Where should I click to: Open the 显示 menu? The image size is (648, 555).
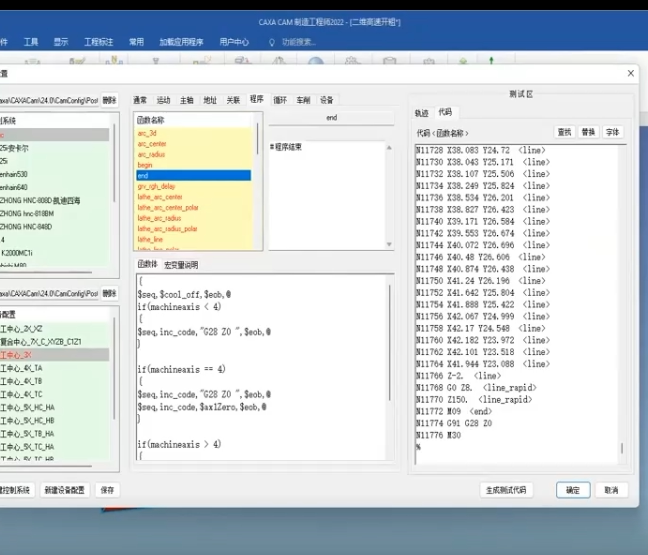click(61, 42)
